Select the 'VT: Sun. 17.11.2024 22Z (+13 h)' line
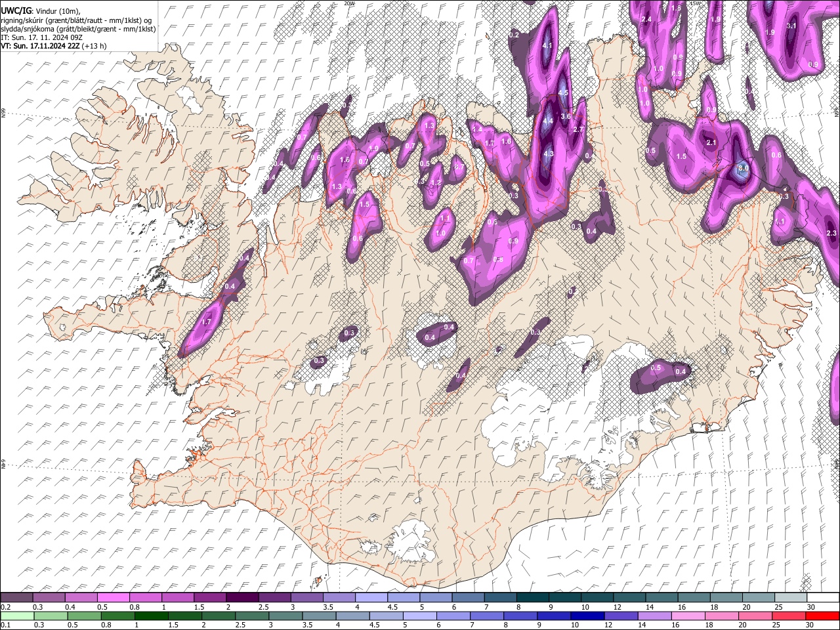Screen dimensions: 840x630 point(54,46)
